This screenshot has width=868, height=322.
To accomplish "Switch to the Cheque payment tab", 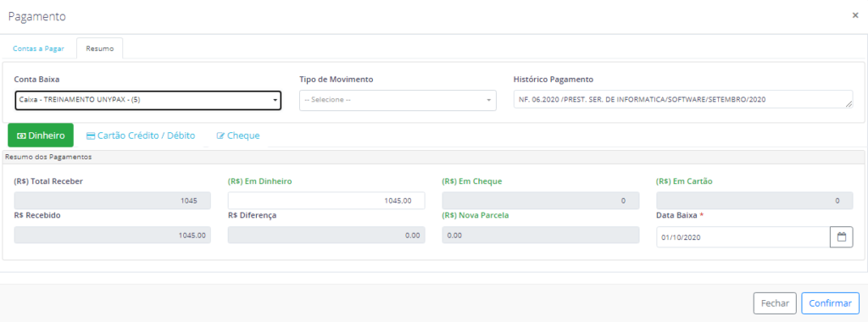I will [x=238, y=136].
